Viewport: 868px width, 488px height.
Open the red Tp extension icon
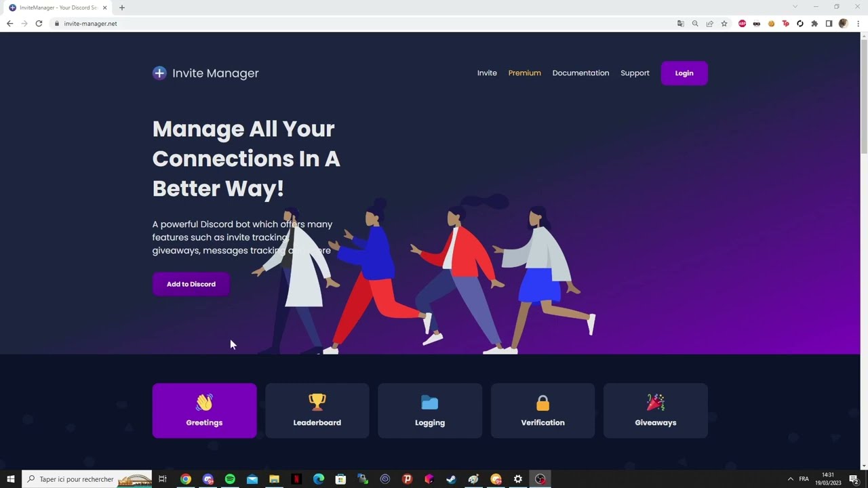click(x=786, y=24)
